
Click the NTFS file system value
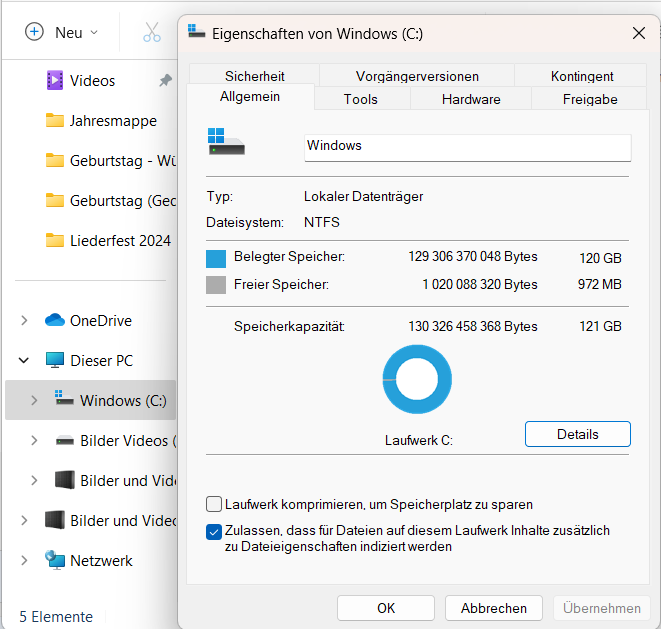(322, 222)
